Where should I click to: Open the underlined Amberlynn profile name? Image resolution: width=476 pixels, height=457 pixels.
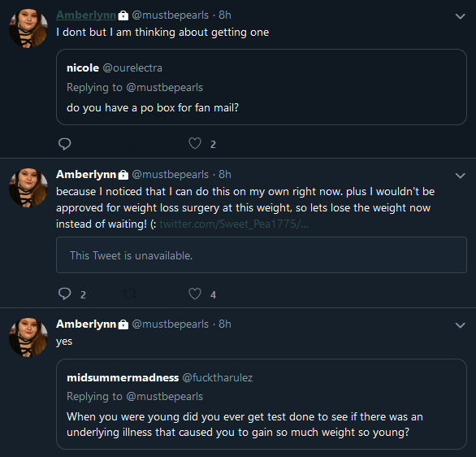coord(86,15)
